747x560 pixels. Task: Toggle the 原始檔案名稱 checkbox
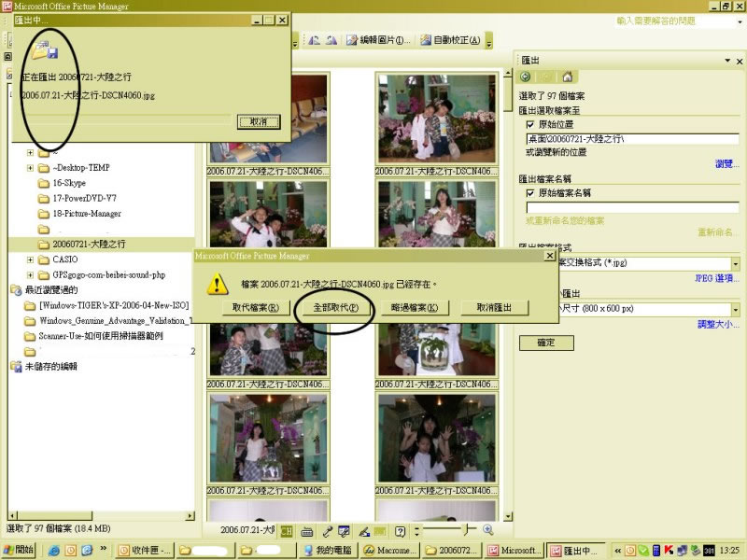coord(529,193)
